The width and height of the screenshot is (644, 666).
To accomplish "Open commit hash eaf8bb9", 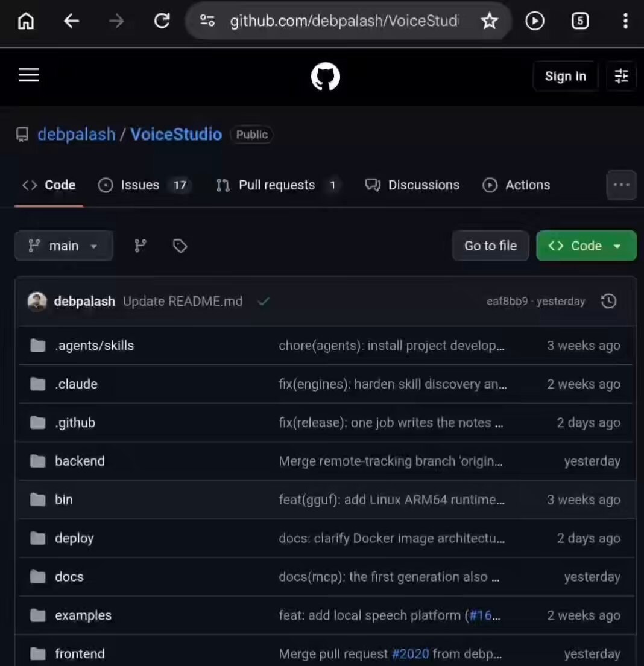I will (507, 301).
